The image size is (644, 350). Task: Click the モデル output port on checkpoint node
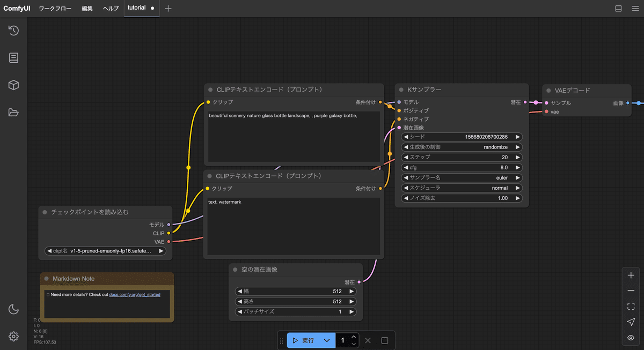(169, 225)
